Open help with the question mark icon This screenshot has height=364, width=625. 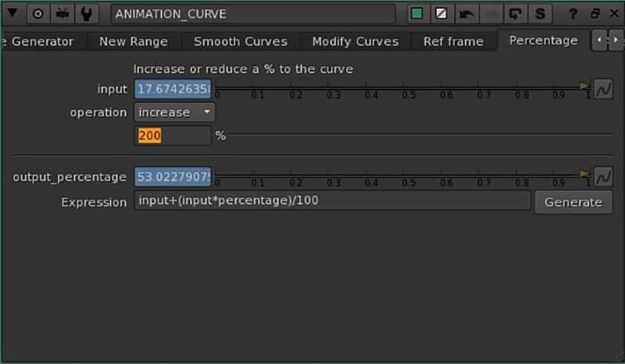tap(573, 14)
